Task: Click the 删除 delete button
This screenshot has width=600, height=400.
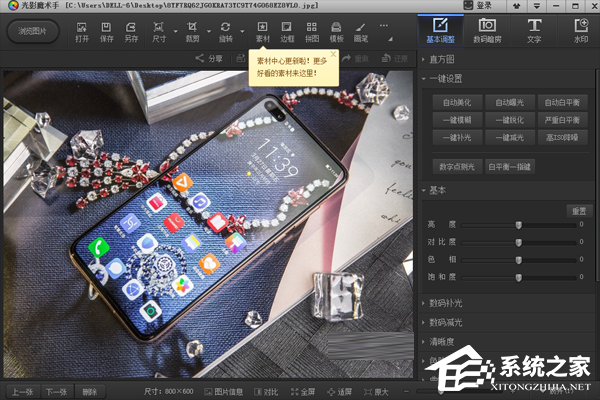Action: [x=90, y=392]
